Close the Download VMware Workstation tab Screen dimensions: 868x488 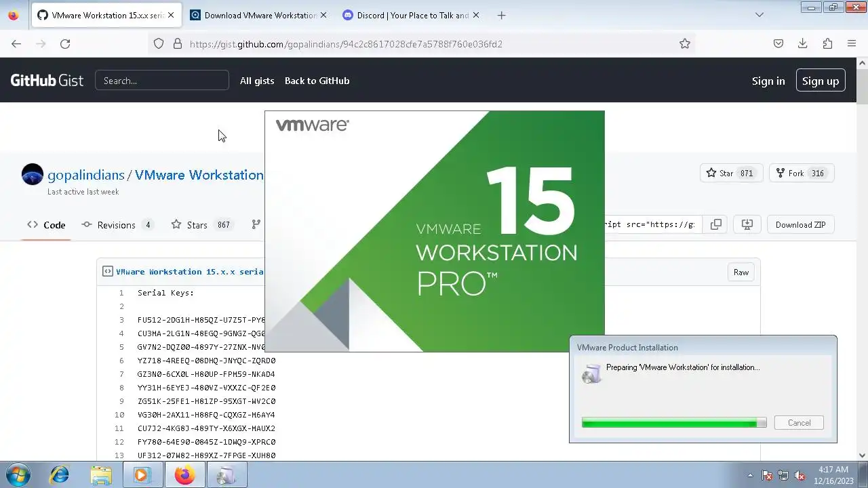[323, 15]
